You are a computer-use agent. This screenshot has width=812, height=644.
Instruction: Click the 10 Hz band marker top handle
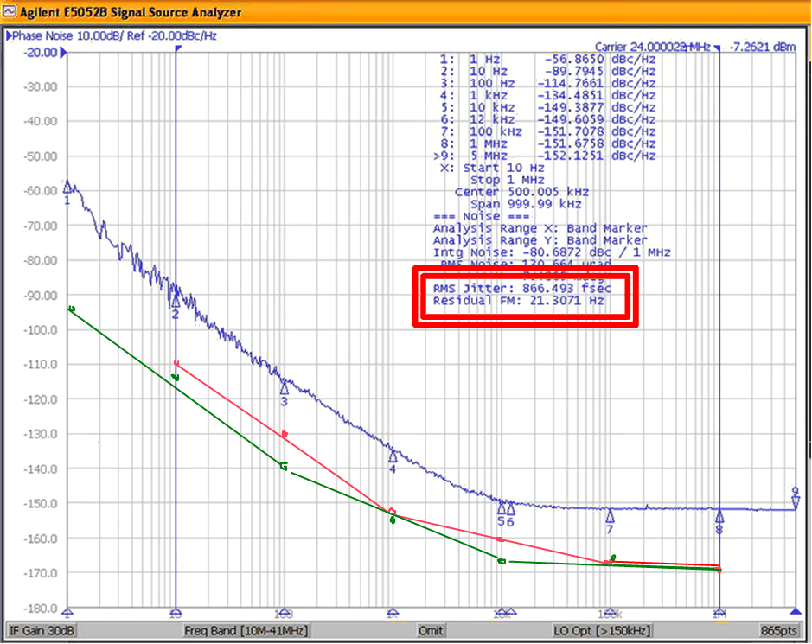pos(177,48)
